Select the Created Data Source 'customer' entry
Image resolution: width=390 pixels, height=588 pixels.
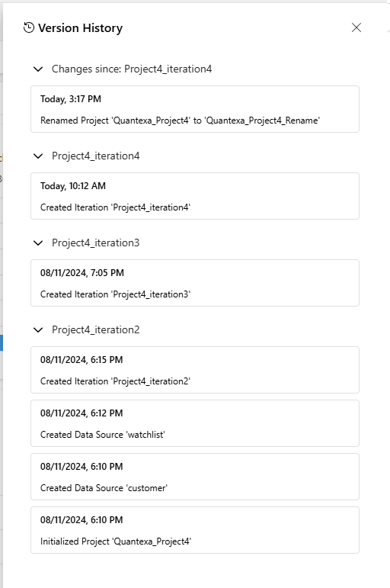click(x=195, y=477)
